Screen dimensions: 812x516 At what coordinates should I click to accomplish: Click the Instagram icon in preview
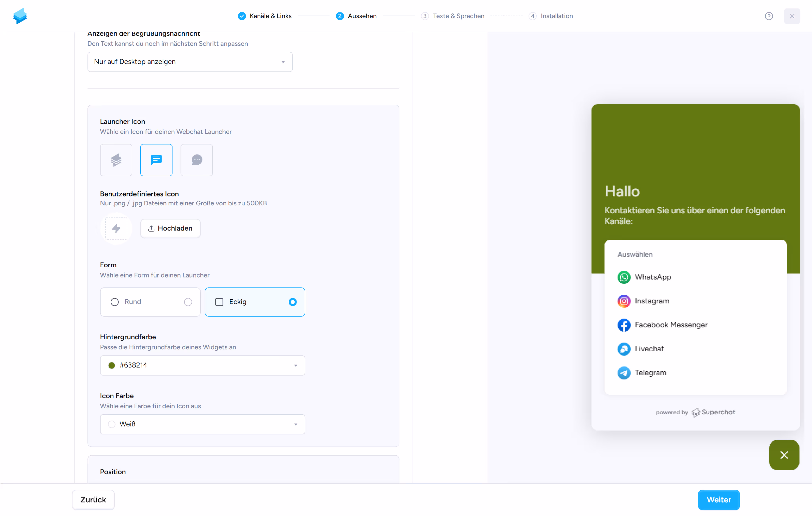tap(623, 301)
